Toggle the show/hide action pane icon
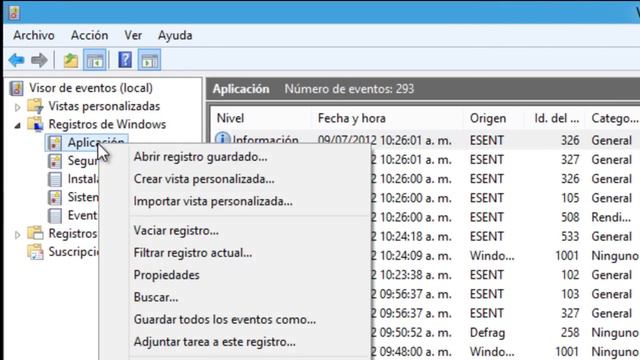 [149, 60]
